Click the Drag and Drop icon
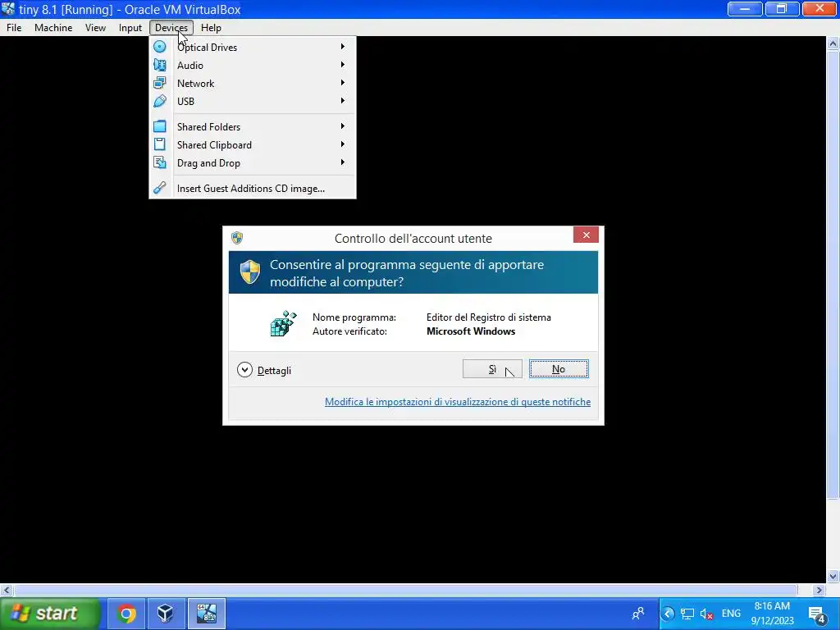This screenshot has width=840, height=630. (160, 162)
